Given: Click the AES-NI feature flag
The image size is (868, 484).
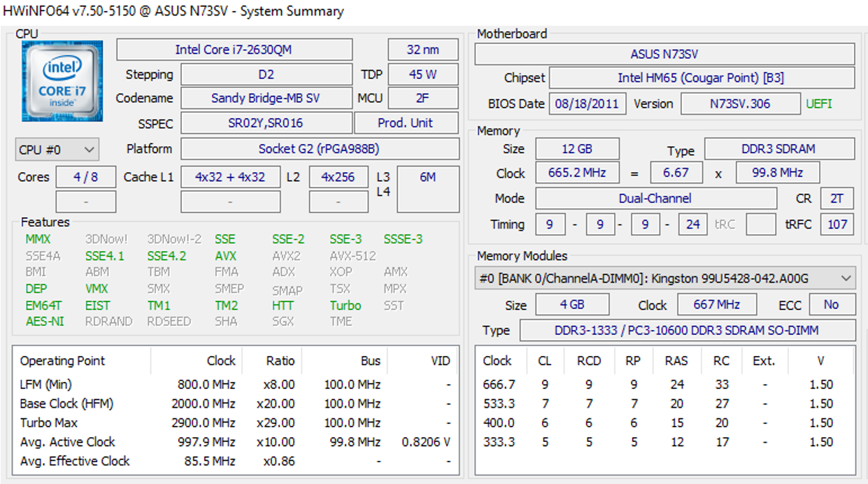Looking at the screenshot, I should (44, 322).
